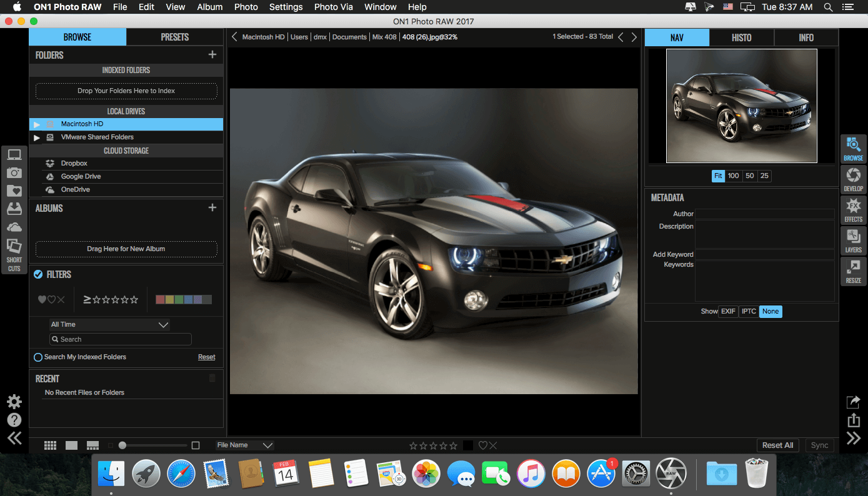Collapse the right panel with double chevron

coord(853,438)
